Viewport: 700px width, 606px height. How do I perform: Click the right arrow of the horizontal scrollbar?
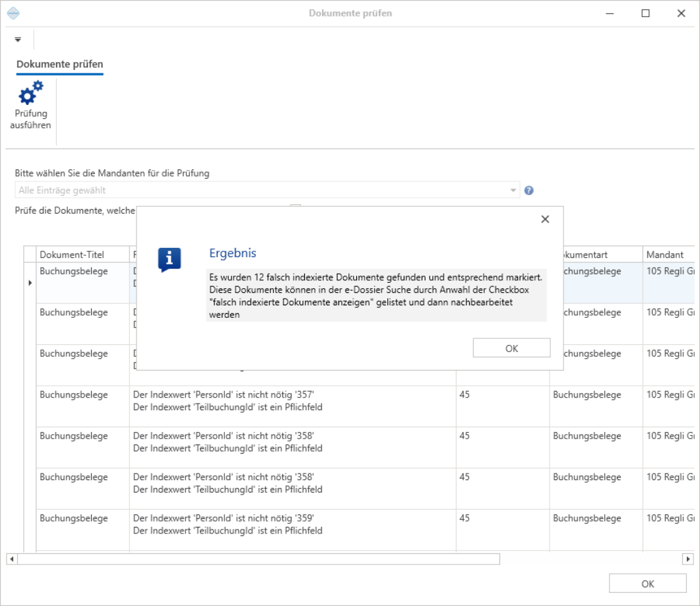(688, 559)
